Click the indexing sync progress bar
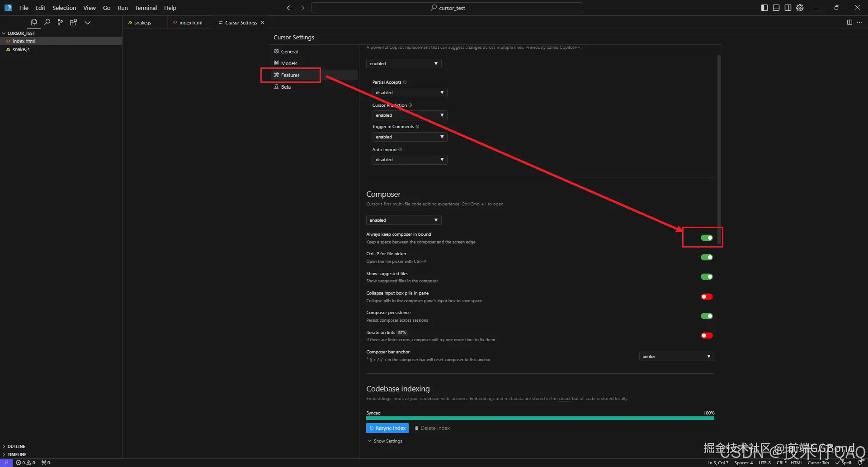The width and height of the screenshot is (868, 467). click(x=540, y=419)
